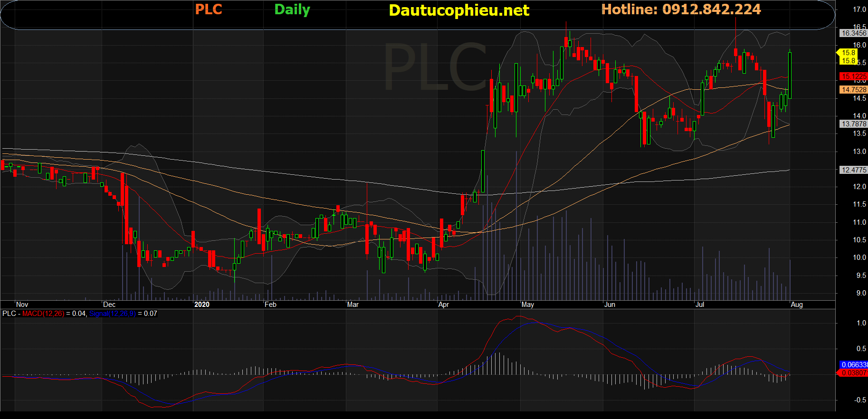Click the 16.0 price axis value
Screen dimensions: 868x419
pos(859,45)
